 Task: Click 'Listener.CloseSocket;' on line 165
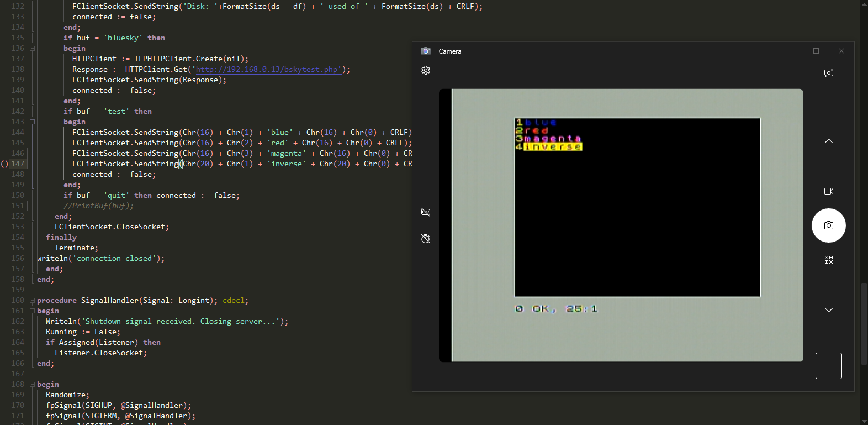(x=101, y=353)
